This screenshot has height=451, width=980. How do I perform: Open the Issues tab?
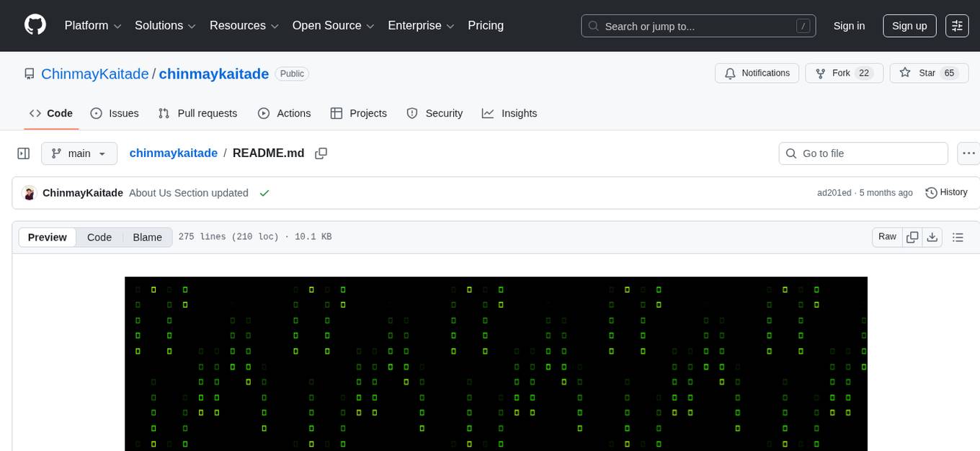click(x=115, y=113)
